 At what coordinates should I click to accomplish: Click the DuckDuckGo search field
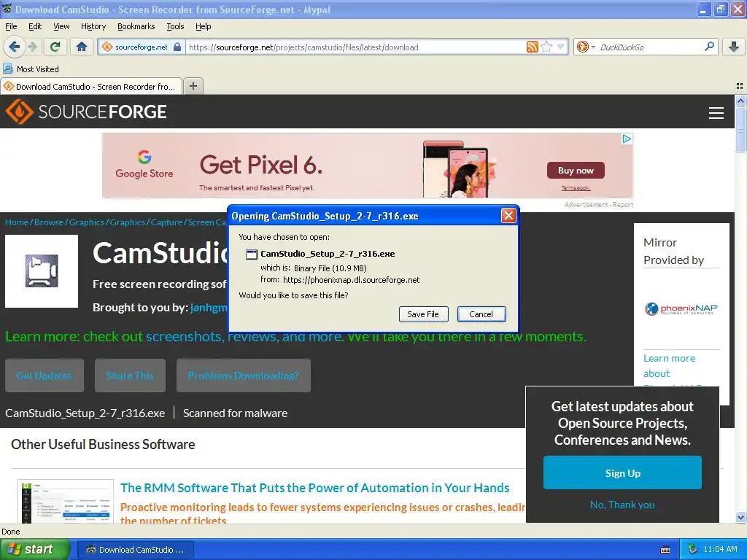[x=650, y=47]
